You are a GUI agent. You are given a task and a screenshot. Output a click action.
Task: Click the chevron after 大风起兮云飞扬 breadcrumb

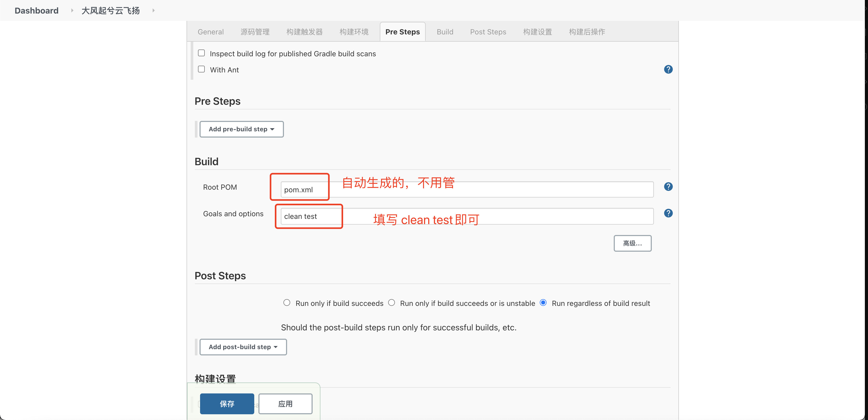(x=154, y=10)
